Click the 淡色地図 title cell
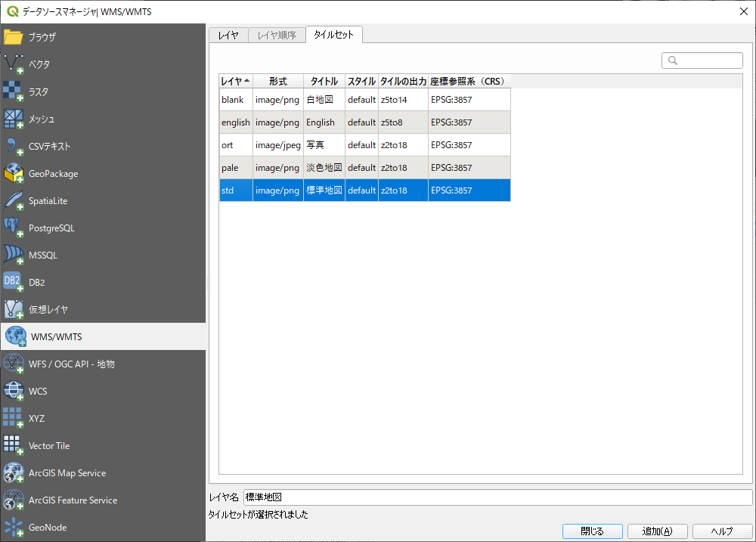Viewport: 756px width, 542px height. pyautogui.click(x=324, y=167)
